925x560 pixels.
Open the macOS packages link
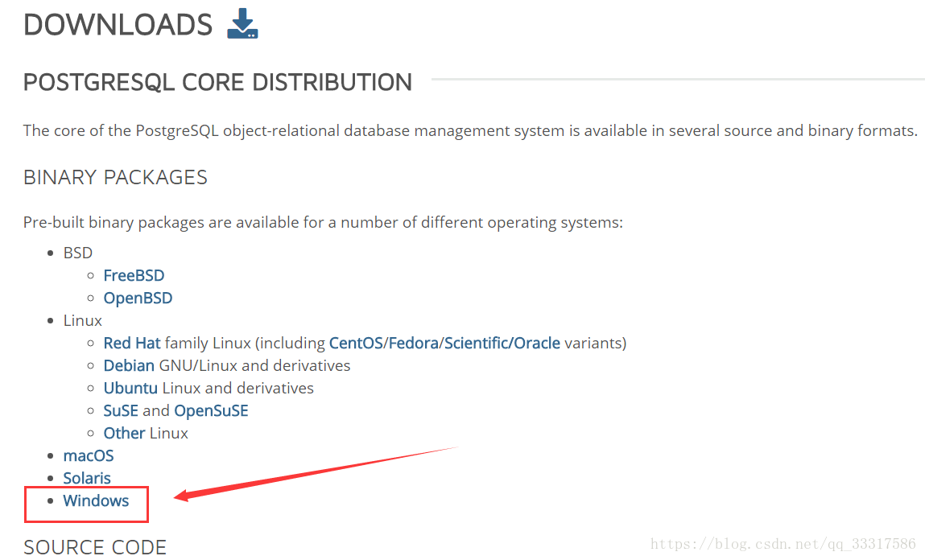coord(89,455)
